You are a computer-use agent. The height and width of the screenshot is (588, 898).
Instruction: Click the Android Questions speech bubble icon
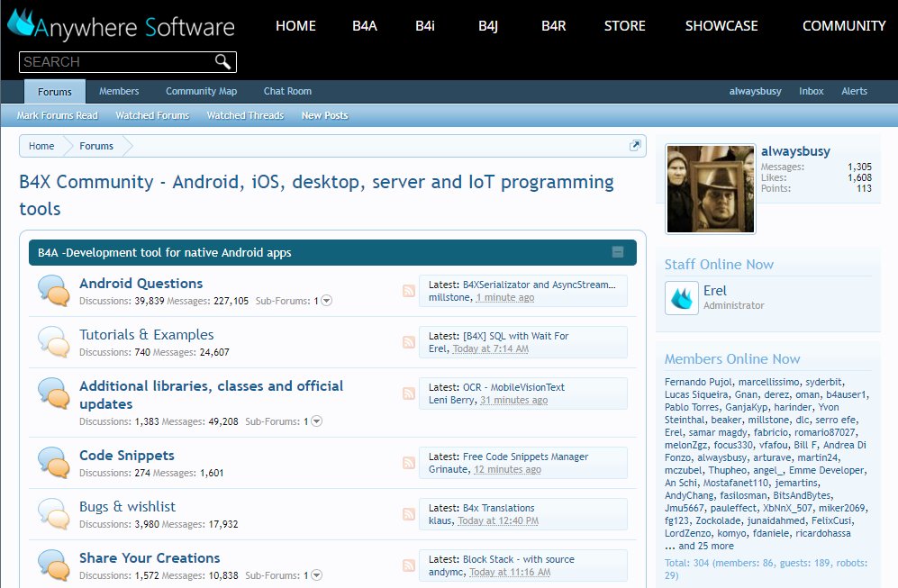[x=54, y=290]
